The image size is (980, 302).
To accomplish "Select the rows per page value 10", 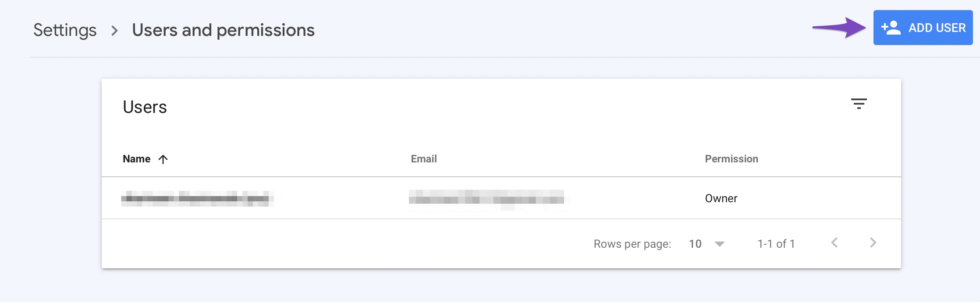I will coord(695,244).
